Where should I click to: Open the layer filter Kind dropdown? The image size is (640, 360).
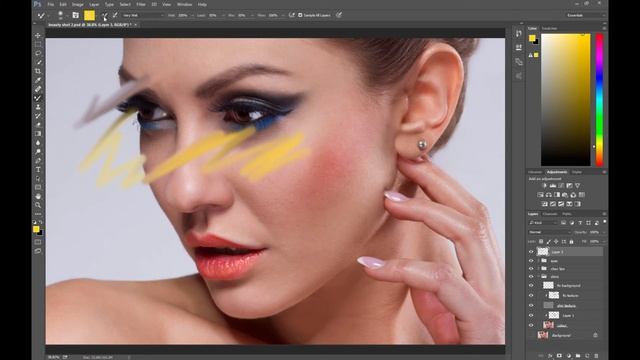point(543,223)
